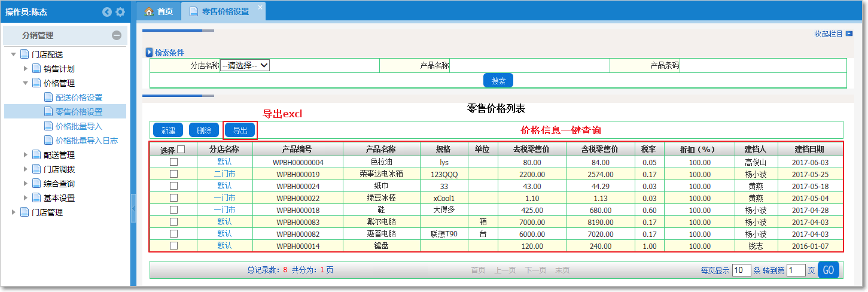Viewport: 868px width, 292px height.
Task: Click the 门店配送 document icon
Action: click(x=25, y=54)
